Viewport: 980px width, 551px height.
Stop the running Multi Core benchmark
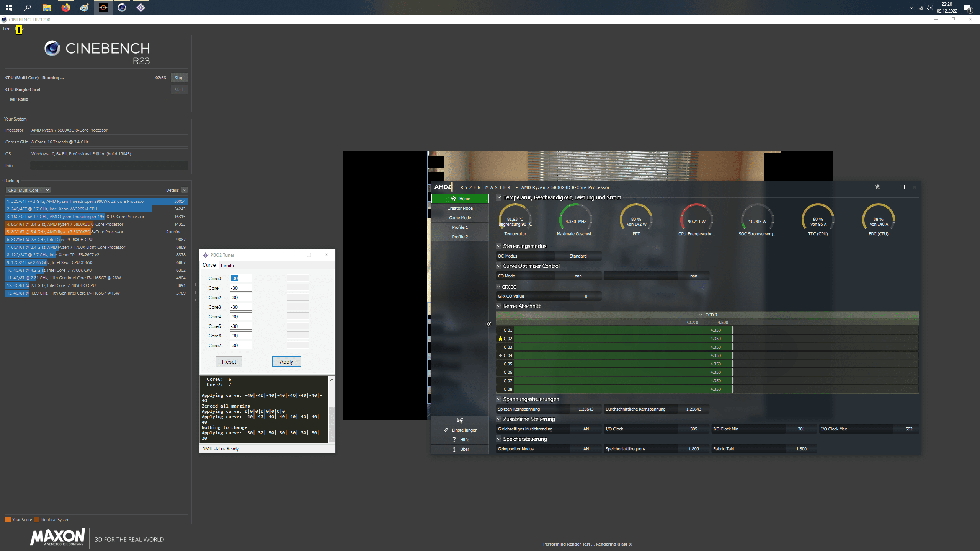point(179,78)
